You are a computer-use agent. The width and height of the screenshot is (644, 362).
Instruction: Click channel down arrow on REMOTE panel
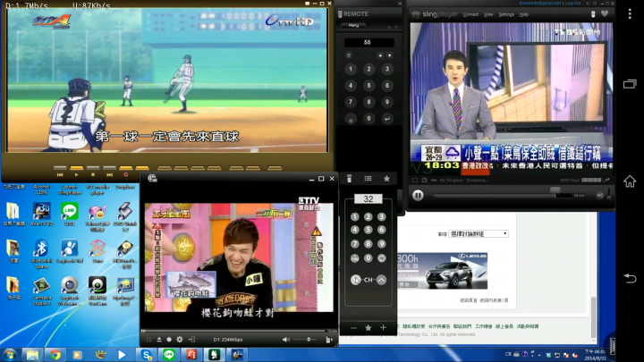[389, 55]
